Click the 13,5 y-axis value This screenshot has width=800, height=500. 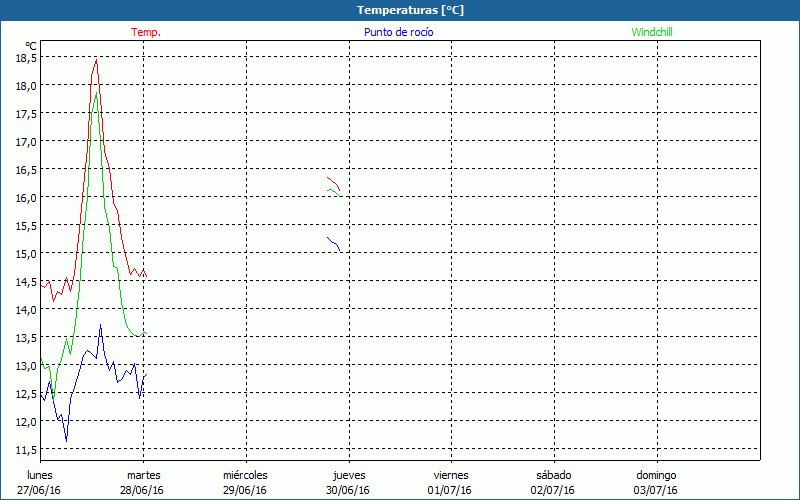tap(26, 338)
